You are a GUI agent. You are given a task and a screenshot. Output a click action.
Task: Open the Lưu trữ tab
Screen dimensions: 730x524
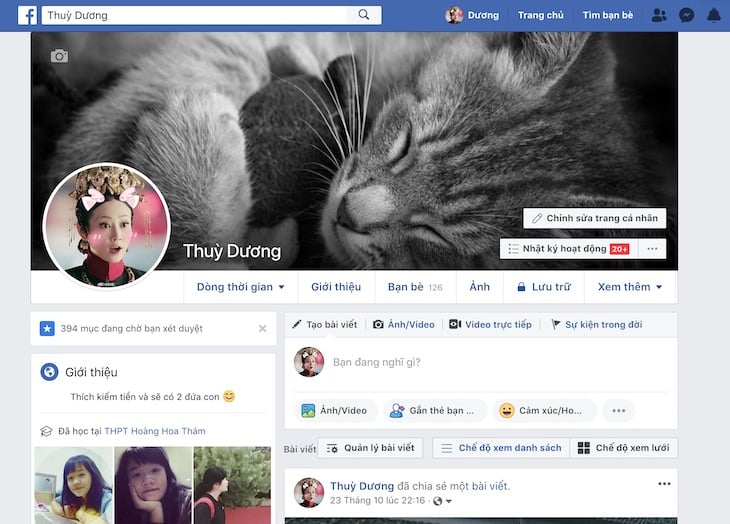pos(544,287)
